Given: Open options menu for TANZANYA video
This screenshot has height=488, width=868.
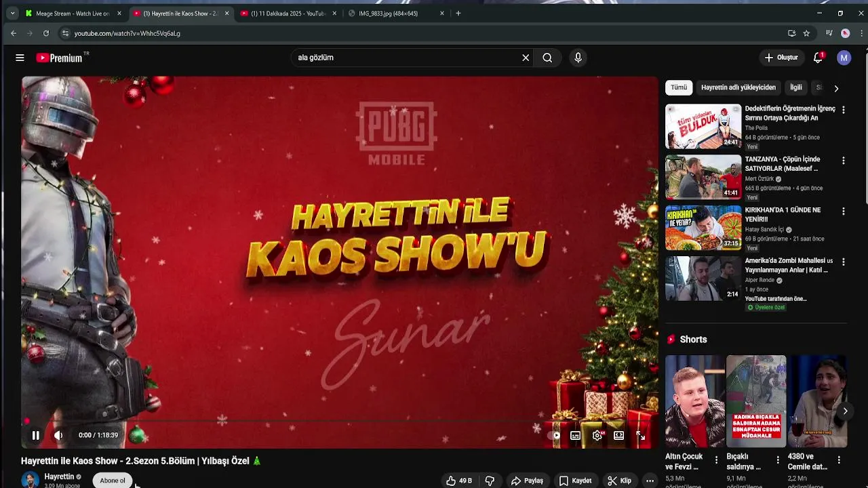Looking at the screenshot, I should (x=844, y=161).
